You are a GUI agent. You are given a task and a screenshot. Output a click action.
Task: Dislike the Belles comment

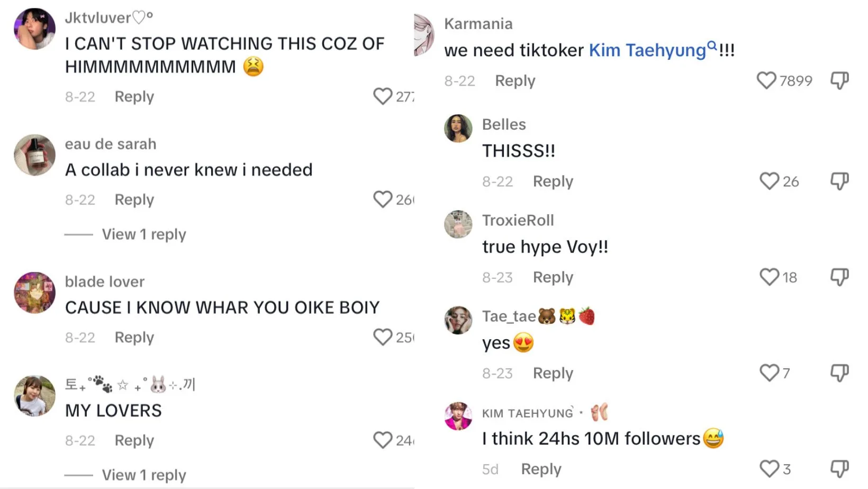click(x=839, y=181)
